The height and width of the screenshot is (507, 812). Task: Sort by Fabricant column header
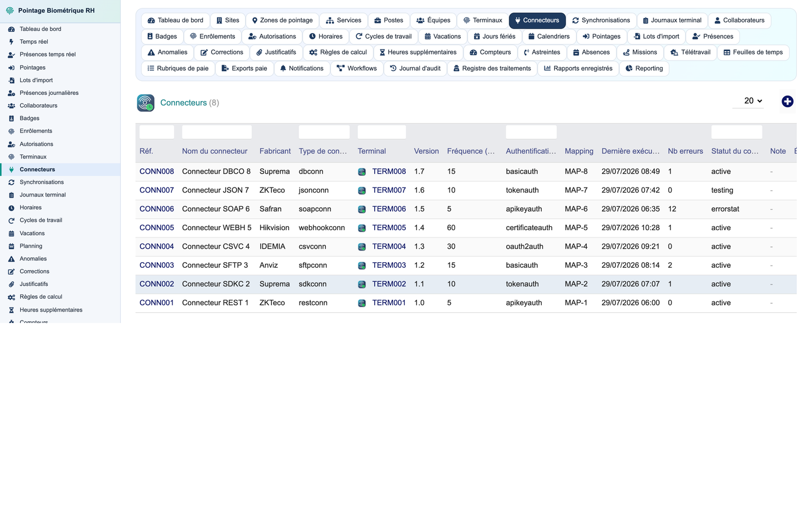[x=275, y=151]
